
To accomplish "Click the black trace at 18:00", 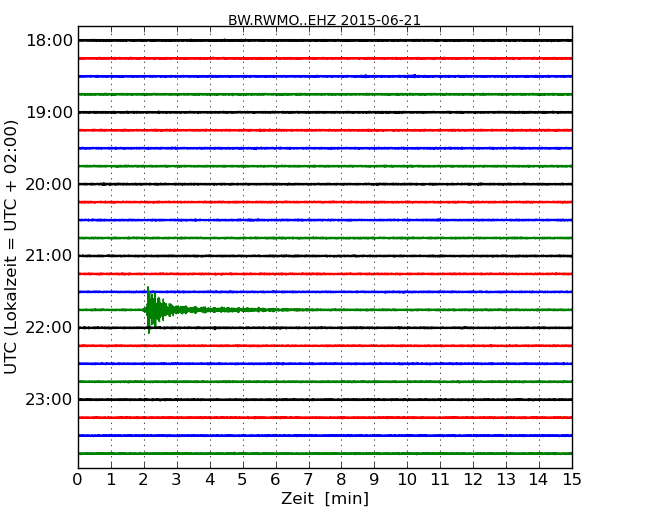I will (325, 40).
